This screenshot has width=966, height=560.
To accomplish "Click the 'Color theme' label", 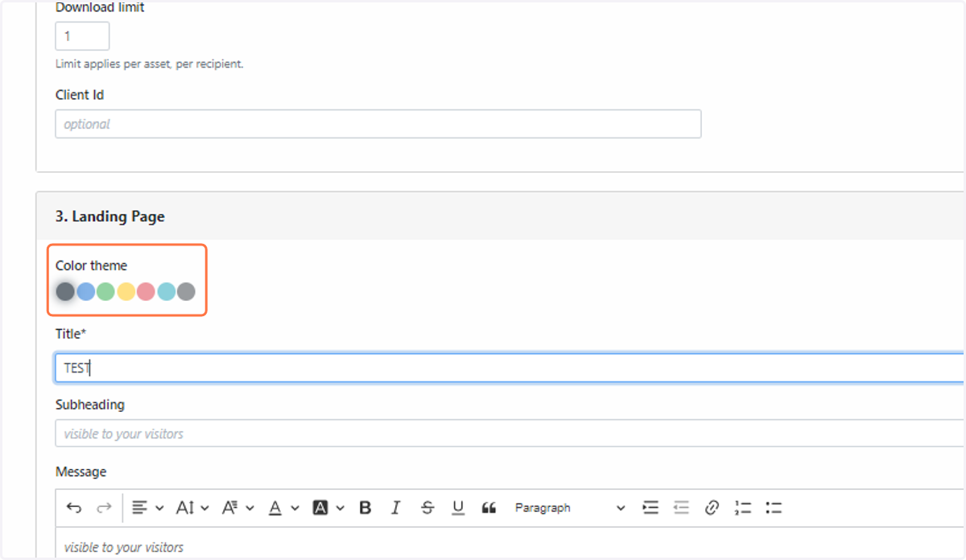I will coord(91,266).
